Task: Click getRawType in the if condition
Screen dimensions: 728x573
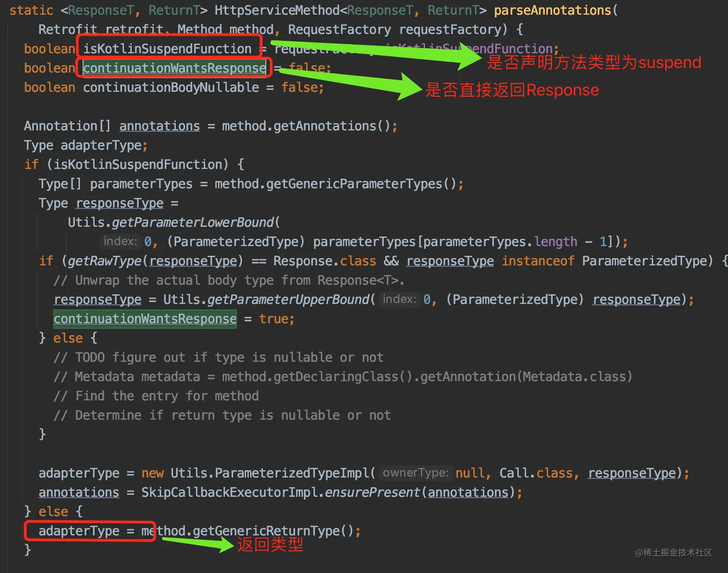Action: (x=104, y=260)
